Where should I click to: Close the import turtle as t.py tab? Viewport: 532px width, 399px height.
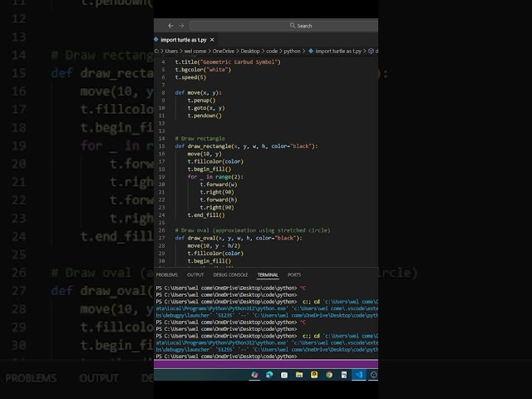point(212,39)
